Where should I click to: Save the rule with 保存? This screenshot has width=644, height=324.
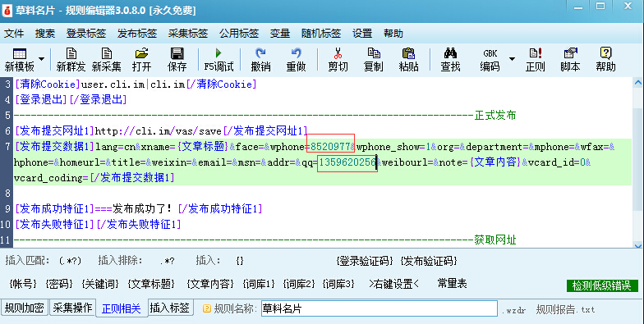[x=177, y=59]
